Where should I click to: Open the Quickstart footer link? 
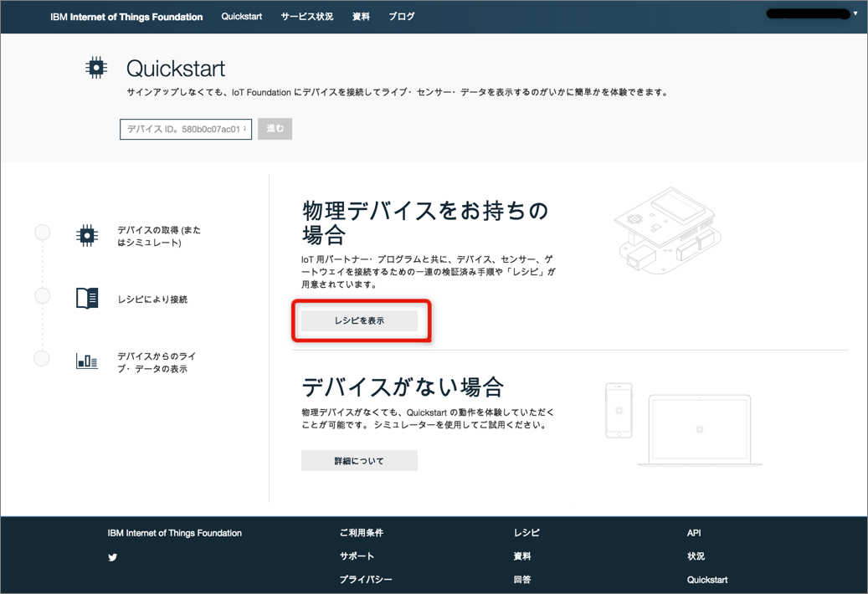pos(707,580)
